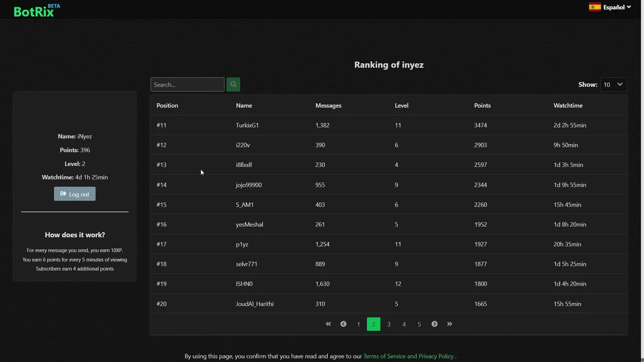Click the Spanish flag icon
Screen dimensions: 644x362
[x=595, y=7]
